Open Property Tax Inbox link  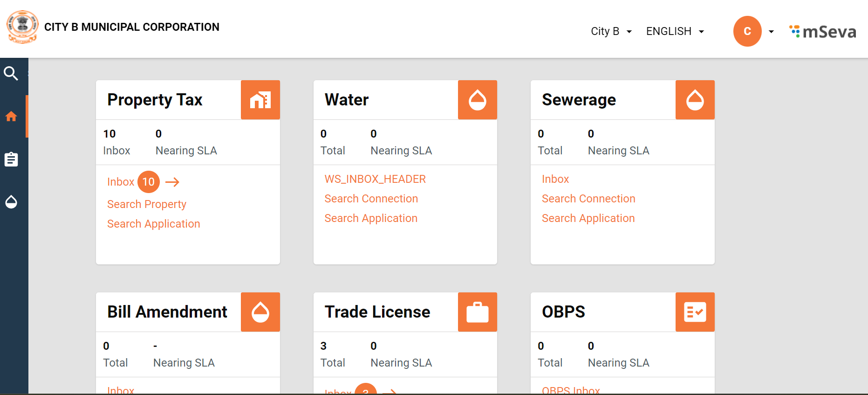[121, 182]
